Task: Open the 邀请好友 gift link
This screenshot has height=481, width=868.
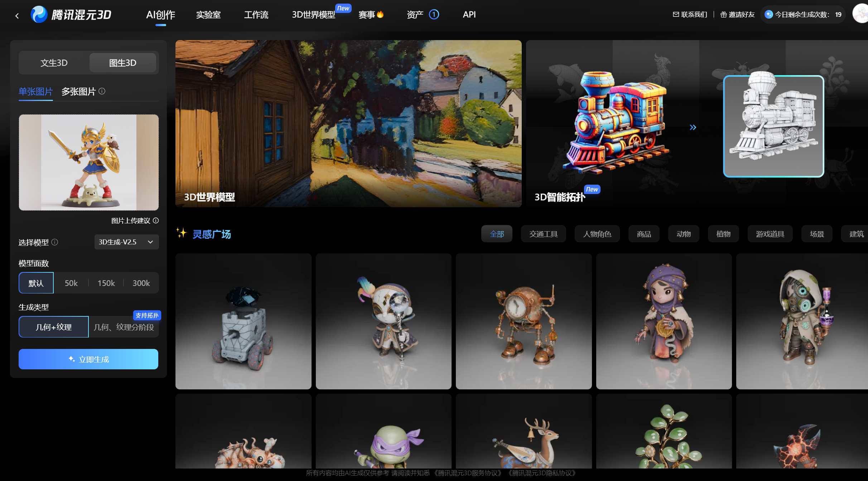Action: click(x=737, y=14)
